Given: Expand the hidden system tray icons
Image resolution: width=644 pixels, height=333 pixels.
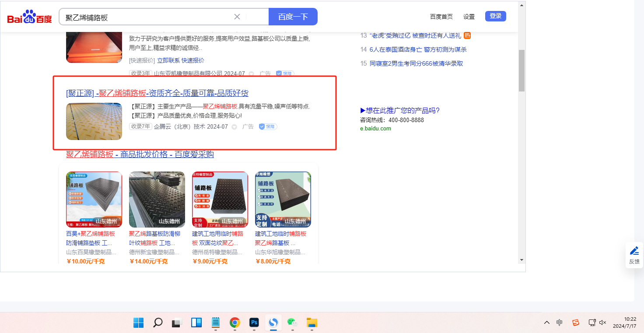Looking at the screenshot, I should point(547,322).
